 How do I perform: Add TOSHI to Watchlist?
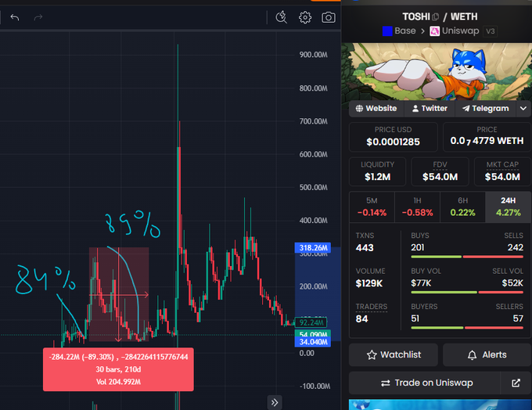394,354
